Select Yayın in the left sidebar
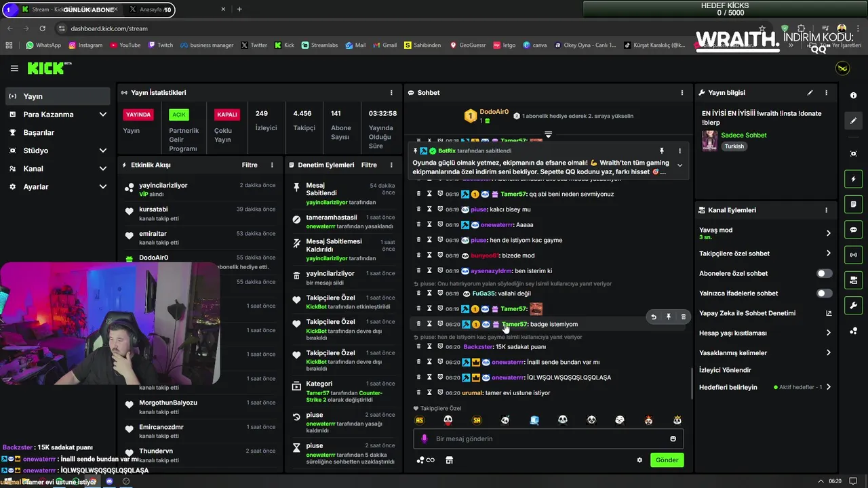The image size is (868, 488). click(x=58, y=96)
